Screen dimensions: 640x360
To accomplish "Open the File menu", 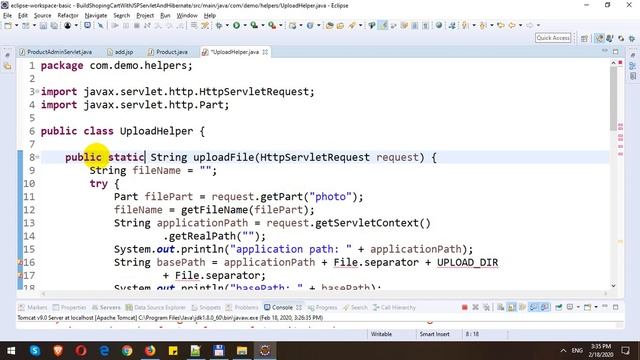I will 7,16.
